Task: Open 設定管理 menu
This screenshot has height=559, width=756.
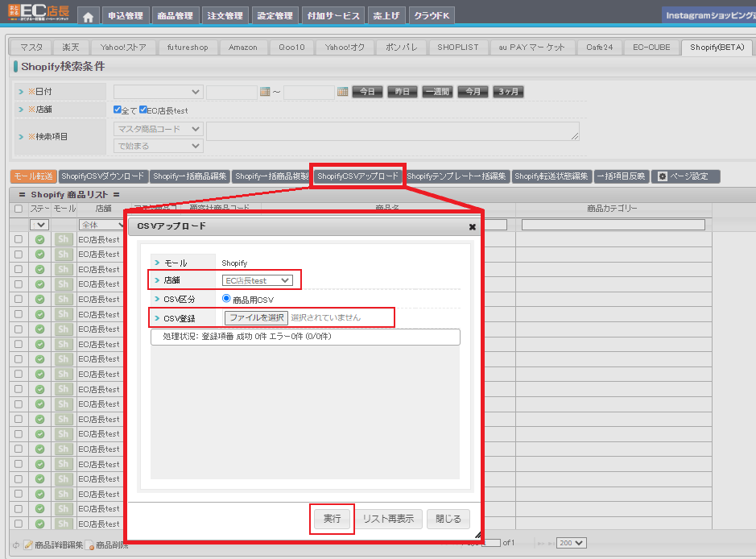Action: tap(275, 16)
